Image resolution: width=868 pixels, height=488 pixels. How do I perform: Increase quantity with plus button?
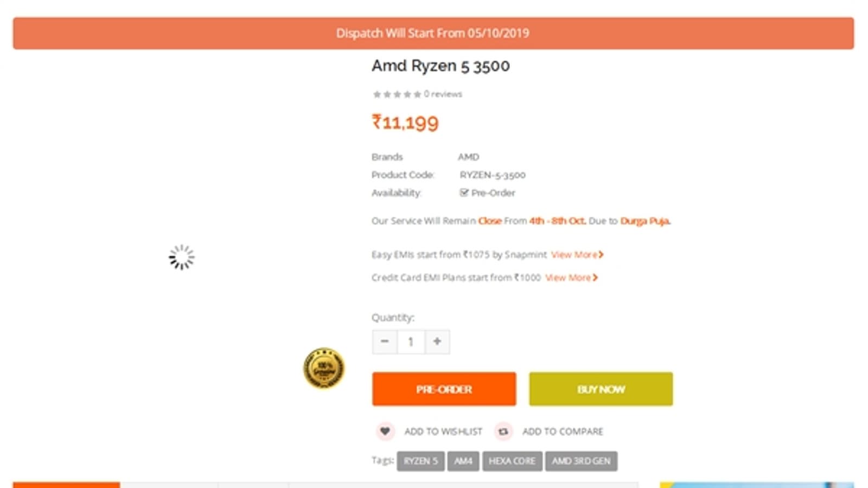pos(437,342)
